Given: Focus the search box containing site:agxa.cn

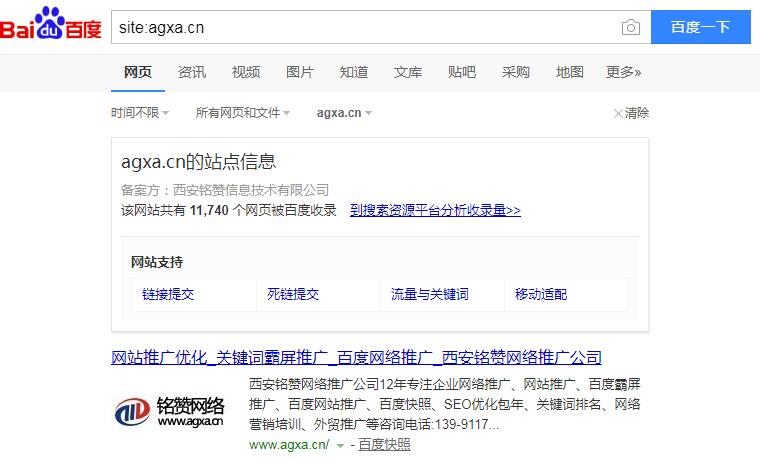Looking at the screenshot, I should 360,27.
